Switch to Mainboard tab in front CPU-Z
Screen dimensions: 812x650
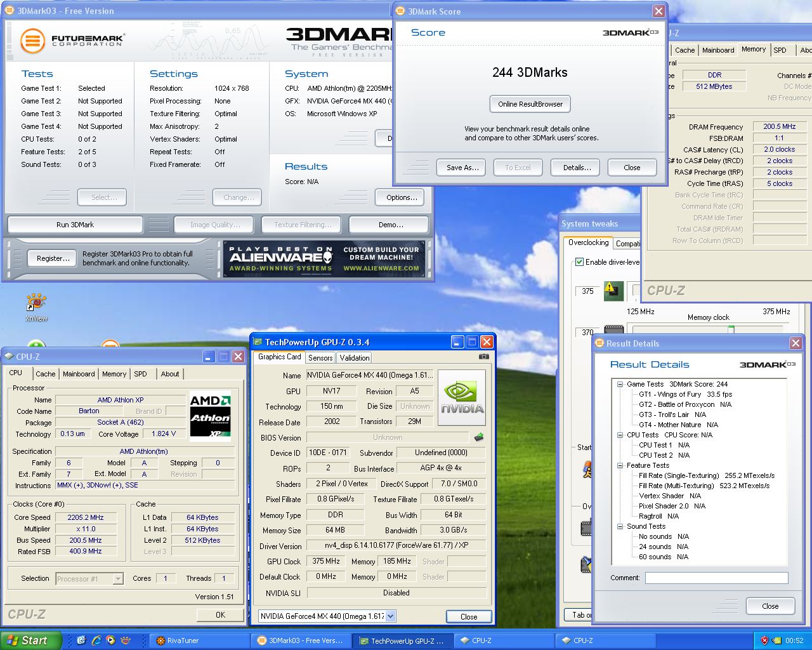click(79, 374)
